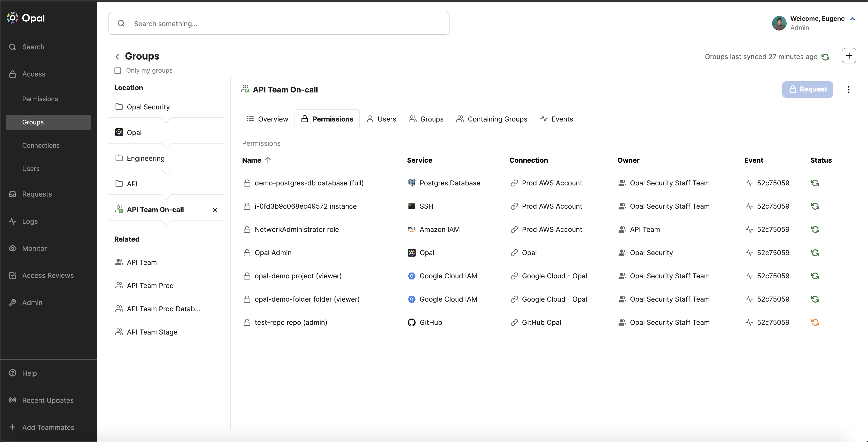Open Connections in the sidebar
The width and height of the screenshot is (868, 442).
tap(41, 145)
